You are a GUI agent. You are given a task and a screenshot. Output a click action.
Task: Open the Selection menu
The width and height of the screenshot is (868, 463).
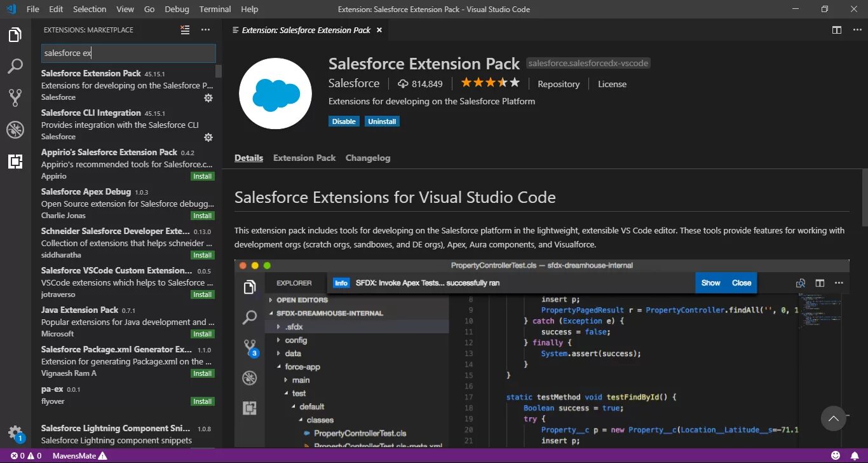coord(90,9)
